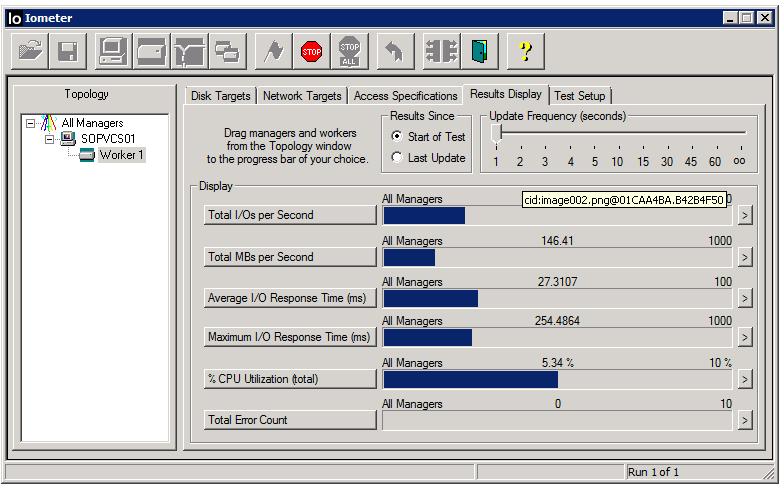Open About with yellow question mark icon
781x488 pixels.
(x=525, y=51)
